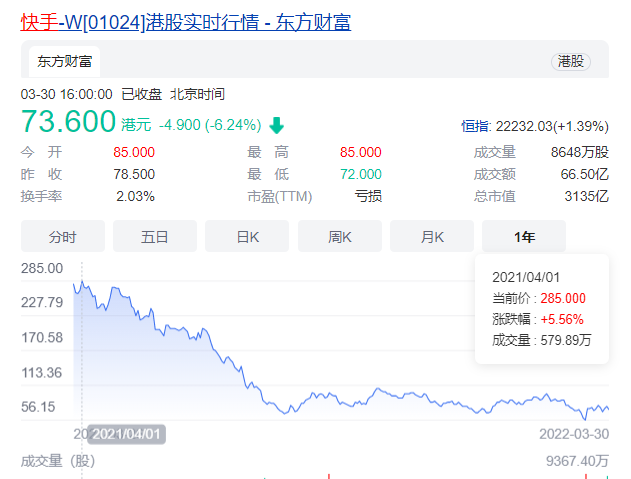
Task: Click the tooltip 涨跌幅 +5.56% value
Action: [562, 320]
